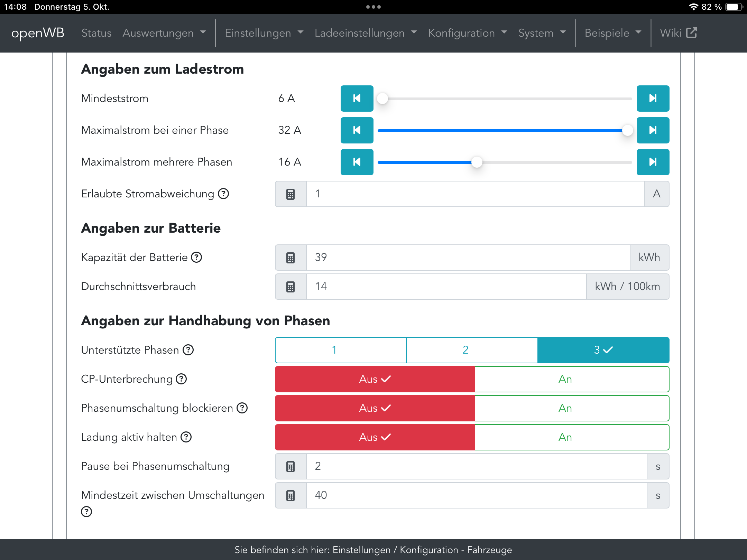Click decrease button for Mindeststrom slider
Viewport: 747px width, 560px height.
point(357,99)
